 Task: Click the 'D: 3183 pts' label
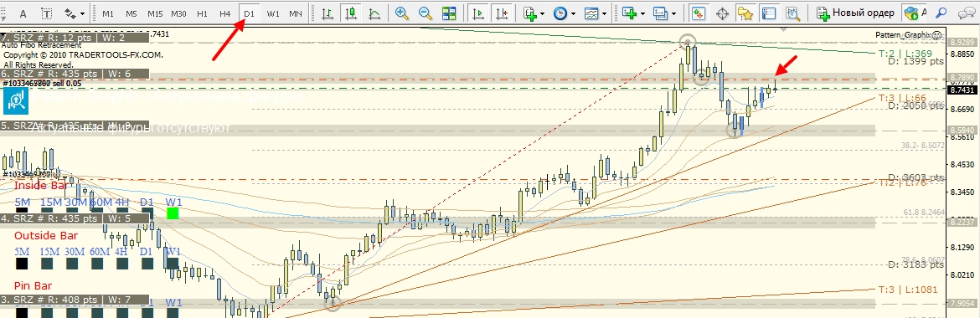click(916, 265)
